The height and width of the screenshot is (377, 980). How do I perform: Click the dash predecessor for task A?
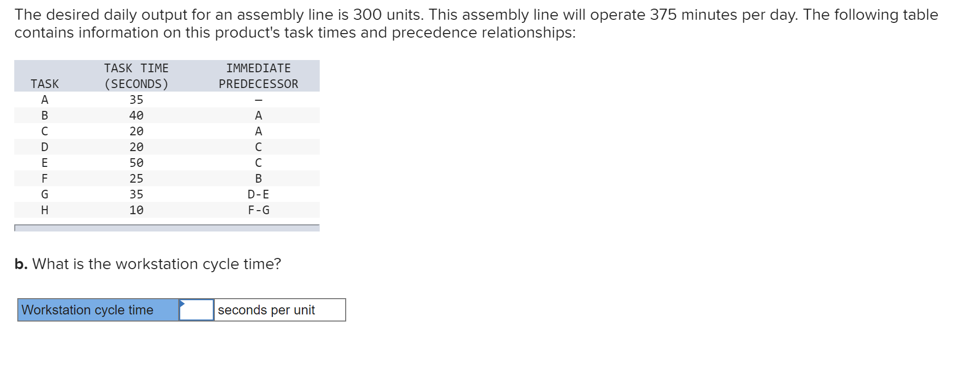click(259, 99)
